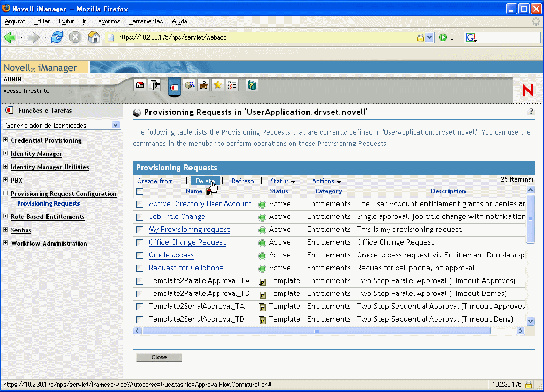Check the Office Change Request checkbox
Viewport: 544px width, 392px height.
tap(139, 242)
